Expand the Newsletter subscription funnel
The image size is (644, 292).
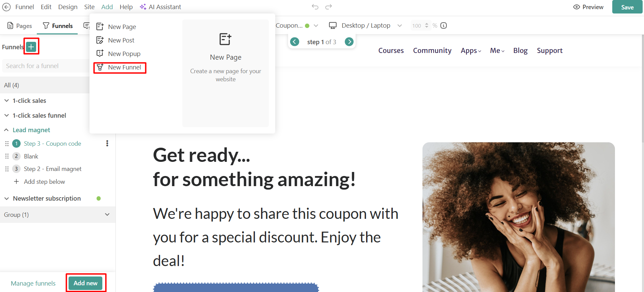pyautogui.click(x=6, y=198)
